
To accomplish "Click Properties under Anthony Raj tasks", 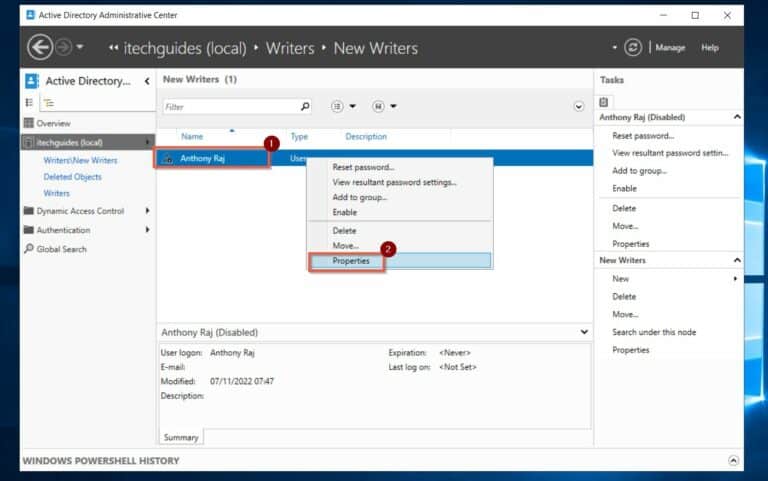I will [630, 244].
